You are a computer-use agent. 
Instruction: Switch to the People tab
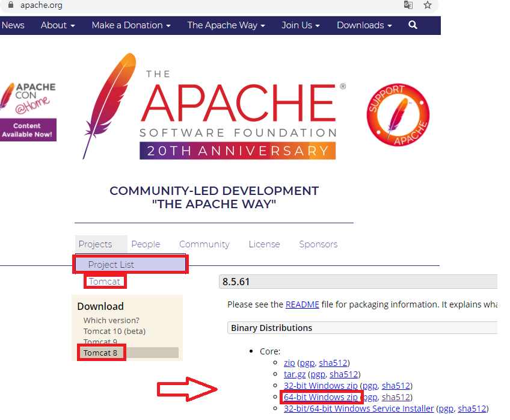(146, 244)
